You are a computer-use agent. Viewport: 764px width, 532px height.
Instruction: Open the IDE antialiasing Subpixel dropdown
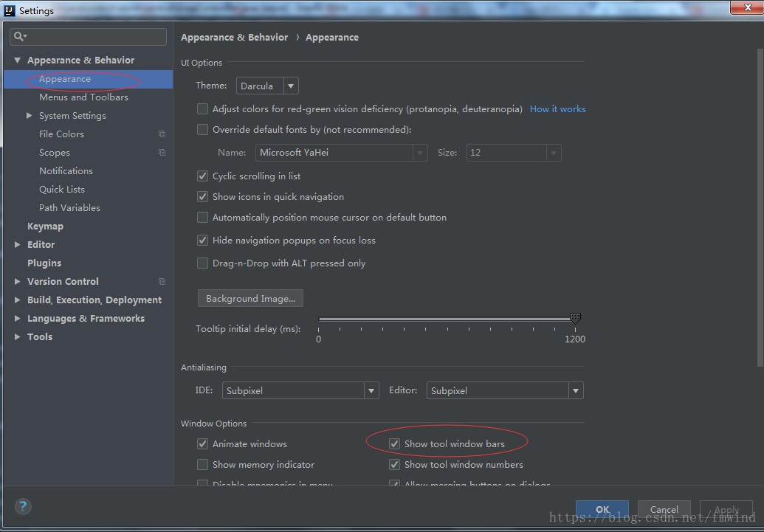click(x=301, y=391)
